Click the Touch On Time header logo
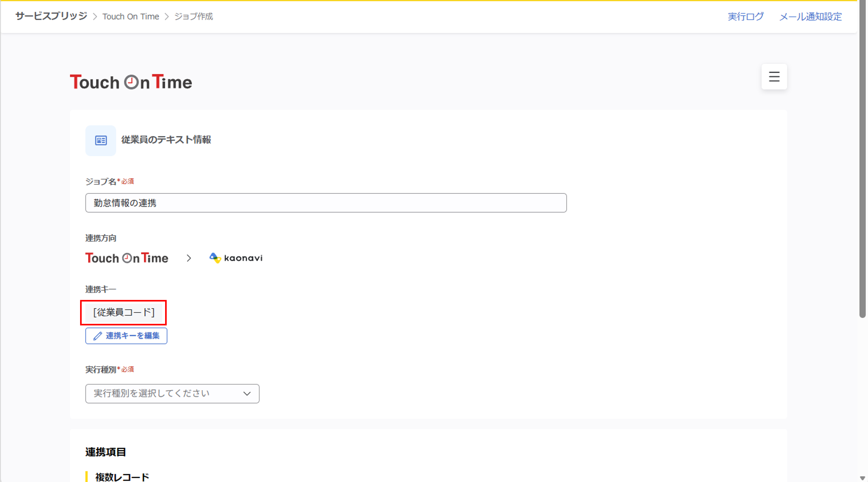This screenshot has width=868, height=482. (x=131, y=82)
